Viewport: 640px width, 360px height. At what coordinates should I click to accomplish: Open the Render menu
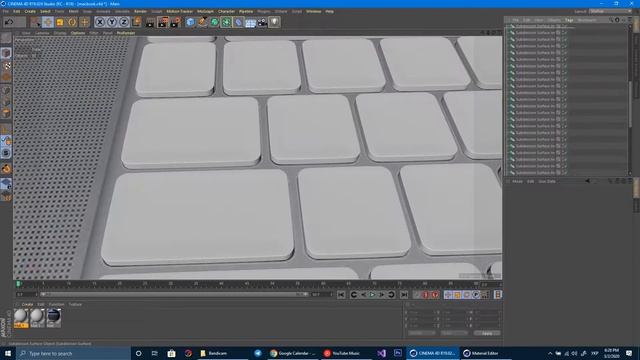(x=140, y=11)
